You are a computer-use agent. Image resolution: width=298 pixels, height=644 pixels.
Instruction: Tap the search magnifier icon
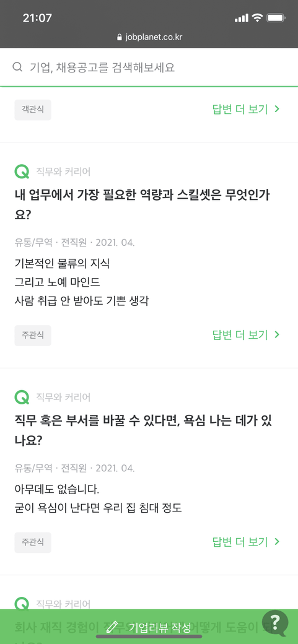pos(17,67)
